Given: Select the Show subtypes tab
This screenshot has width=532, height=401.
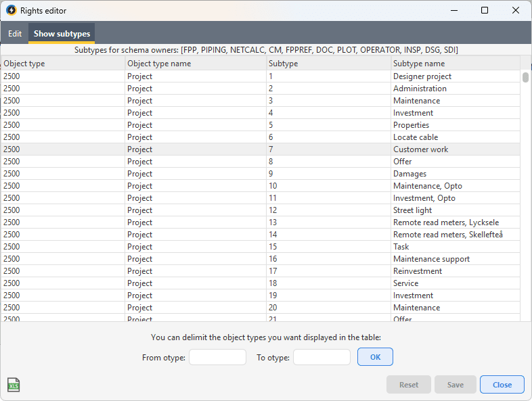Looking at the screenshot, I should pos(62,34).
